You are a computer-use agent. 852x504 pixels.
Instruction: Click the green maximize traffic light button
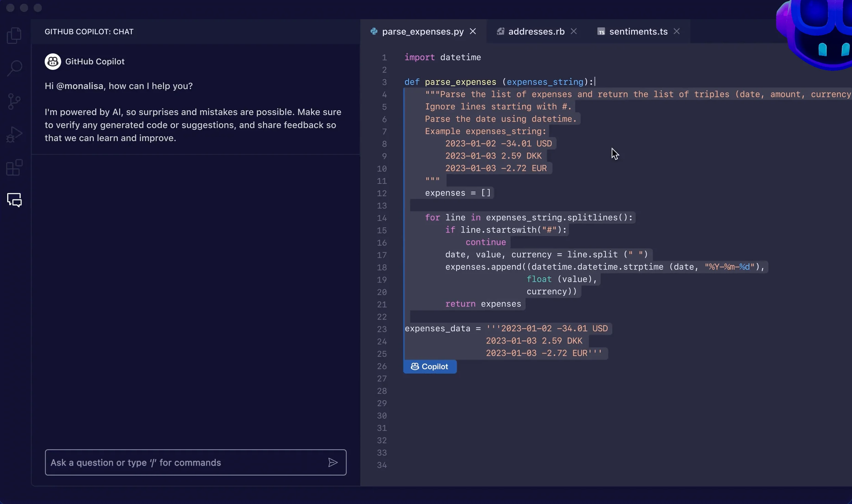(x=38, y=8)
